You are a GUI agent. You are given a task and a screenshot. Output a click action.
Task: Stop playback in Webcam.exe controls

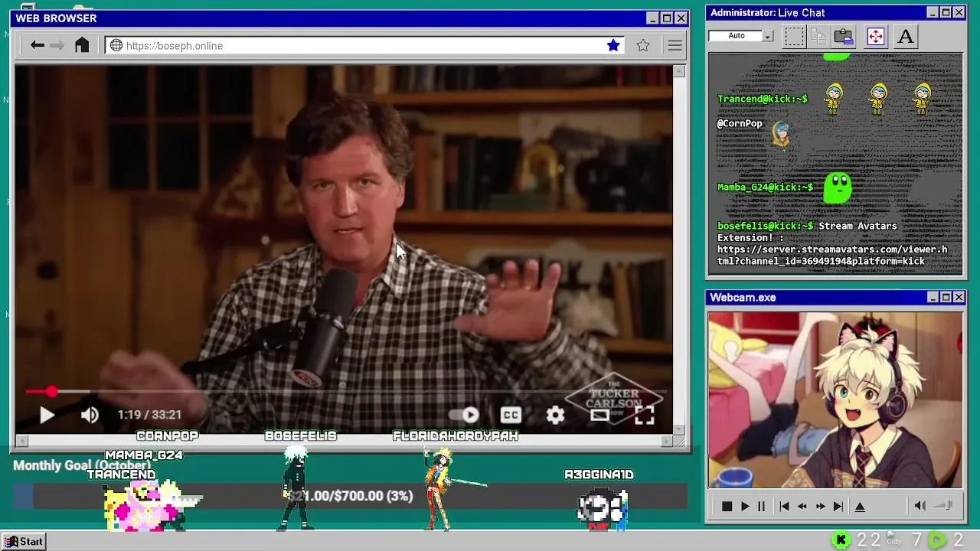[727, 507]
